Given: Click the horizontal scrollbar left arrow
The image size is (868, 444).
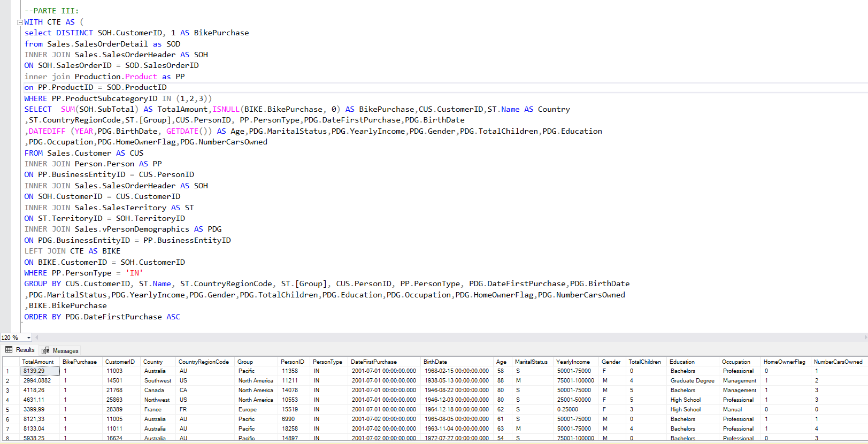Looking at the screenshot, I should 37,338.
